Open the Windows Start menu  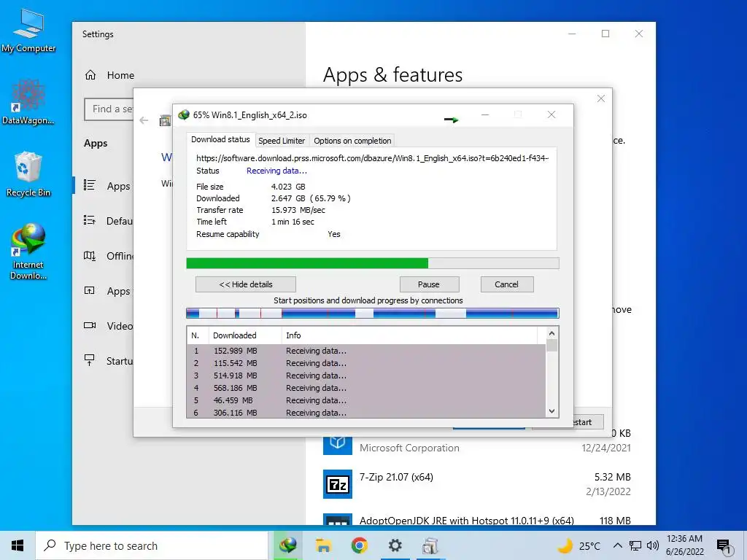click(x=18, y=545)
